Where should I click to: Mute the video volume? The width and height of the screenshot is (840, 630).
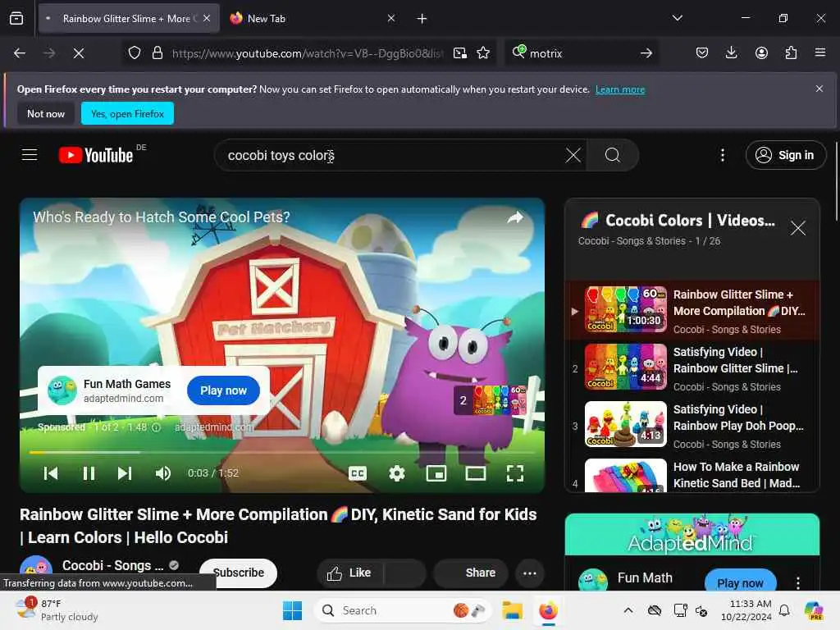[x=163, y=473]
